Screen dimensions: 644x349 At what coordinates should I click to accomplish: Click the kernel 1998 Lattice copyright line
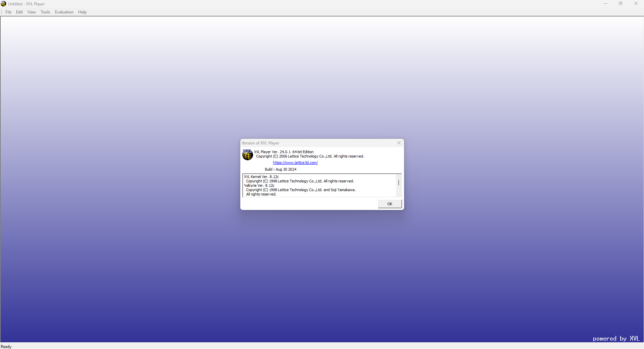tap(300, 181)
